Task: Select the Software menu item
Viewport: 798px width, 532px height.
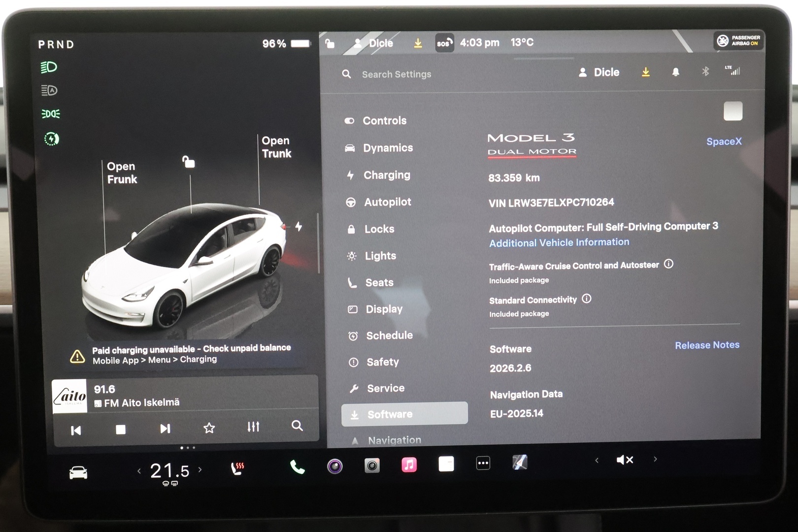Action: click(x=404, y=414)
